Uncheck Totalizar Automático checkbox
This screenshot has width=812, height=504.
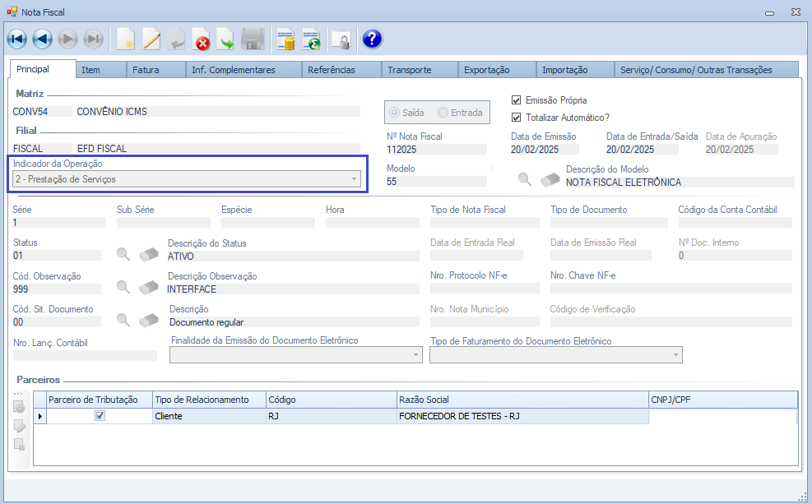(x=517, y=118)
